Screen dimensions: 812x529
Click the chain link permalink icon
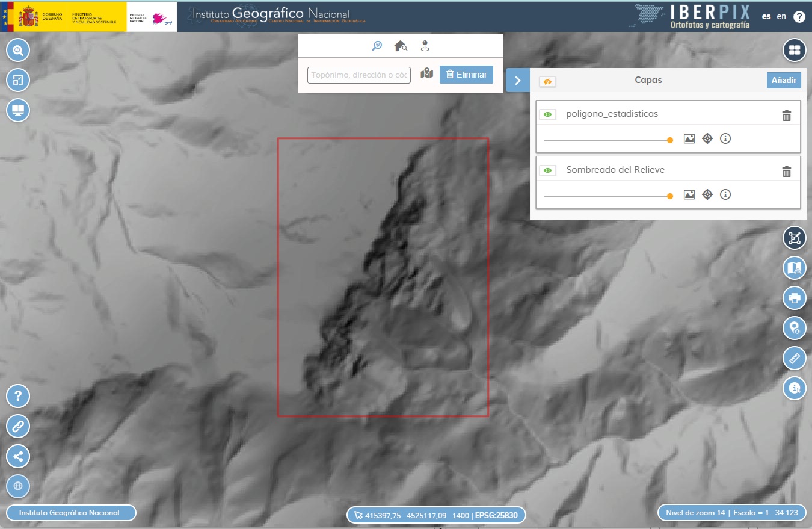(18, 426)
